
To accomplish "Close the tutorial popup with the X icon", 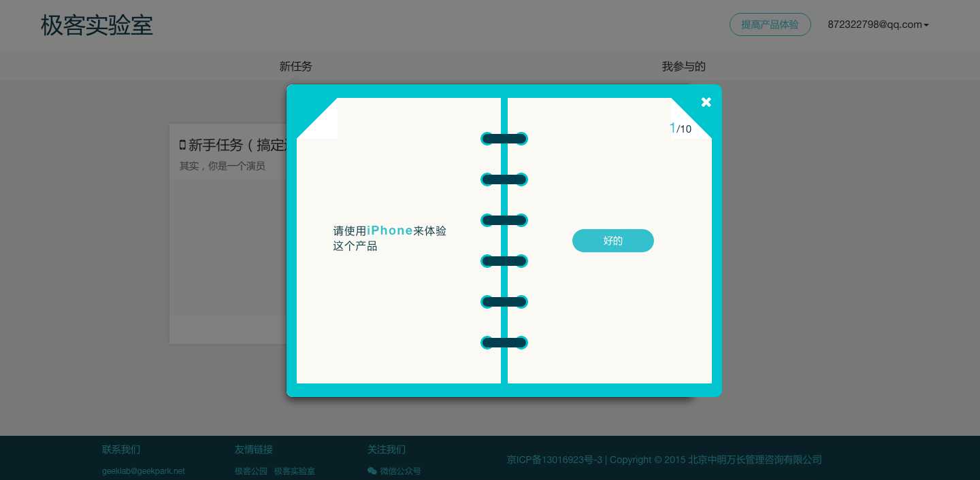I will tap(706, 102).
